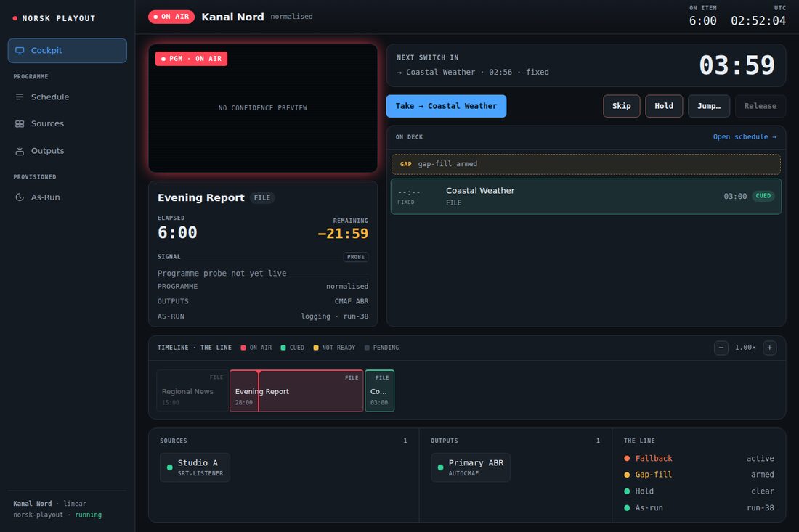Click the Studio A green status dot
This screenshot has width=799, height=532.
pyautogui.click(x=170, y=467)
